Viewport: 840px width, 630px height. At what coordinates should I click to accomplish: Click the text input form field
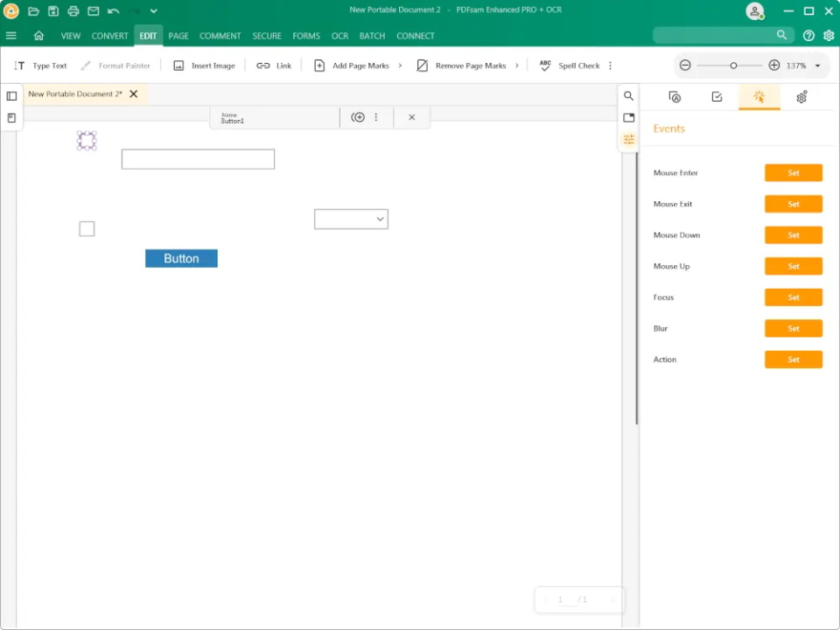click(199, 159)
